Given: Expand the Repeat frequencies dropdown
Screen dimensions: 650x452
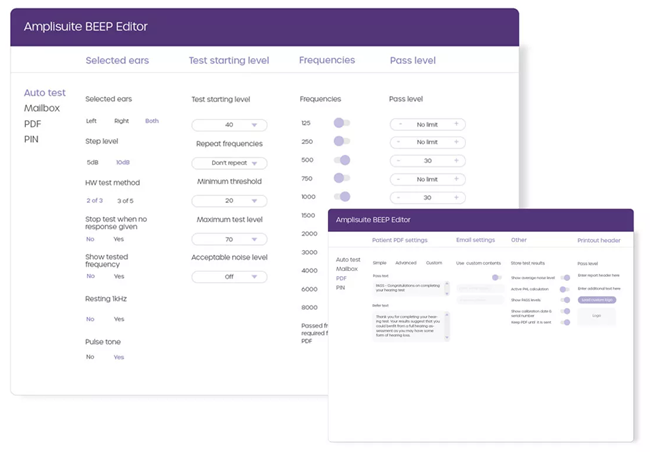Looking at the screenshot, I should pyautogui.click(x=229, y=163).
